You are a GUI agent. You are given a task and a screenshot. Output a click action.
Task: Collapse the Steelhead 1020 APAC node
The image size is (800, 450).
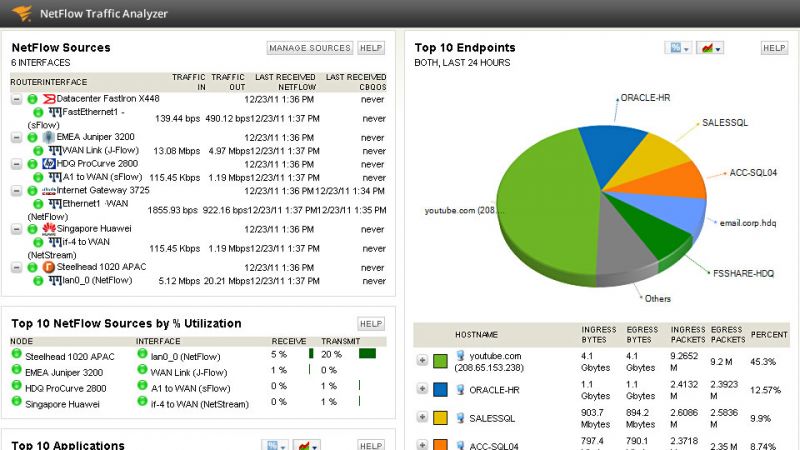coord(17,267)
